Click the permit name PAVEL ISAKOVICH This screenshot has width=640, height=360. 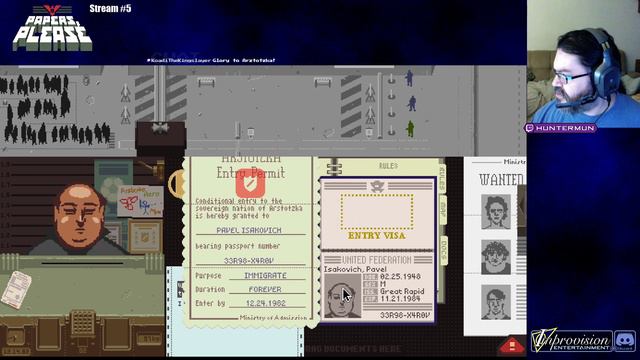(249, 230)
